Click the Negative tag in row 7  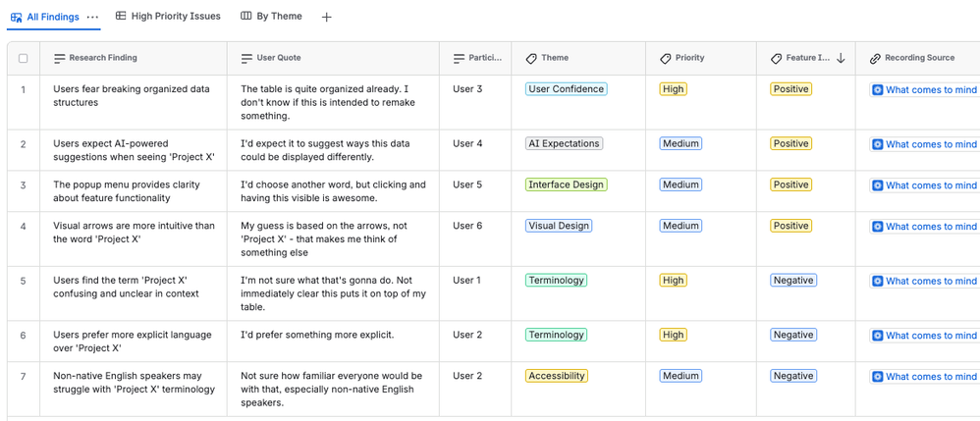792,376
